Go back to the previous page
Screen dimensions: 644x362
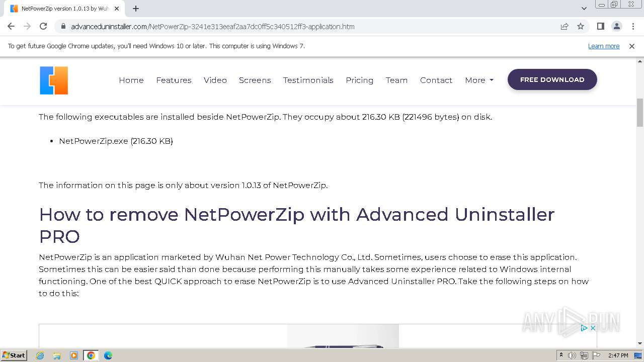(x=11, y=26)
